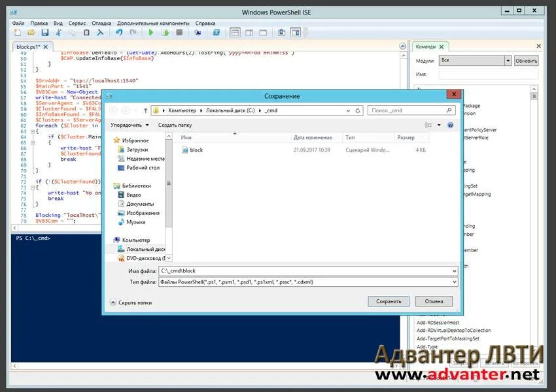Open the Справка menu
556x392 pixels.
[x=205, y=23]
